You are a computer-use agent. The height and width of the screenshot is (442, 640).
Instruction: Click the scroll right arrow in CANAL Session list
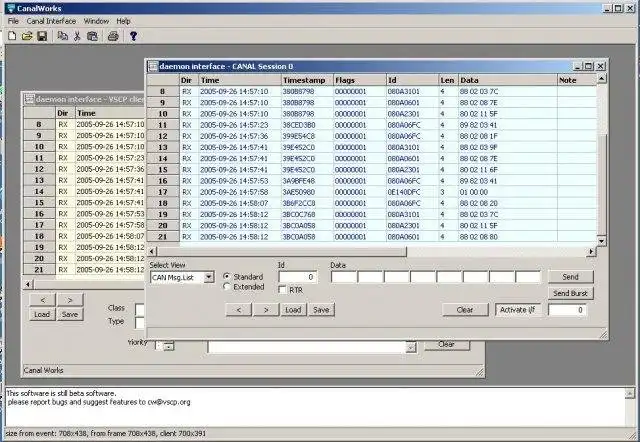pyautogui.click(x=591, y=251)
